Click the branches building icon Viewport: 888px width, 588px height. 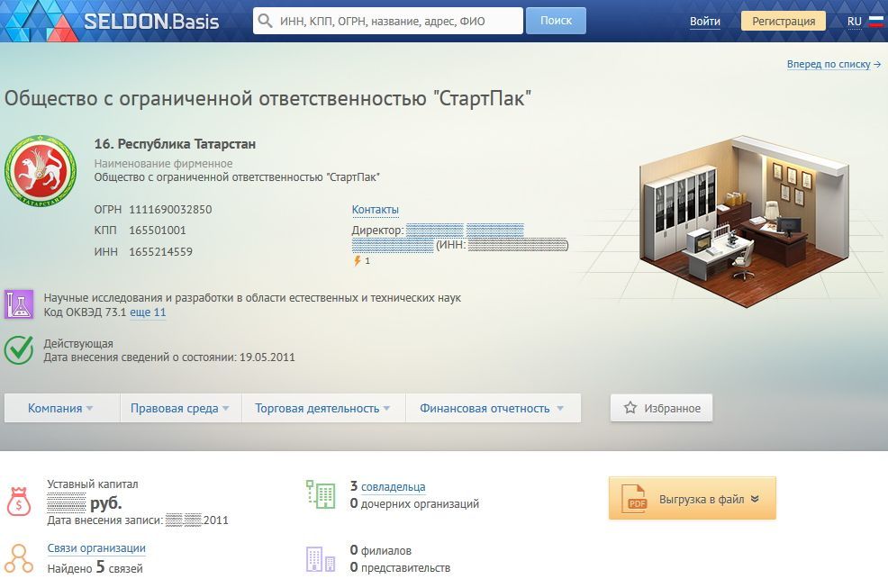coord(320,559)
